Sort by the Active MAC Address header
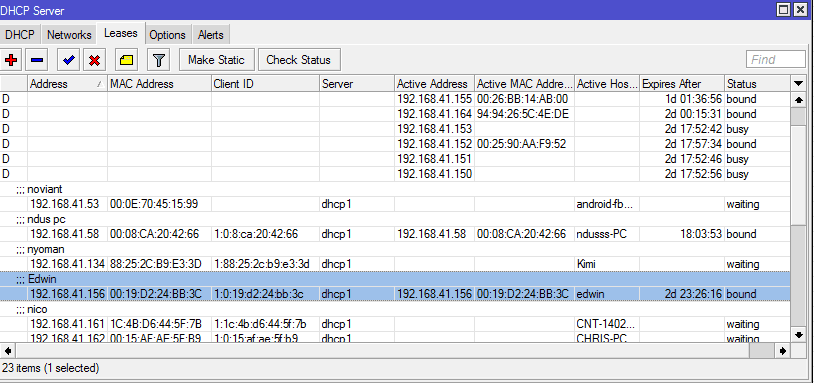Screen dimensions: 814x383 [x=524, y=84]
